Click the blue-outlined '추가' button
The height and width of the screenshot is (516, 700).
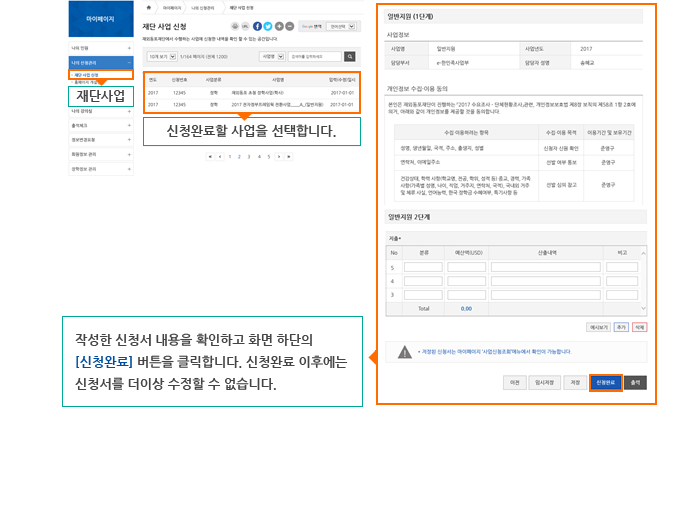click(621, 327)
